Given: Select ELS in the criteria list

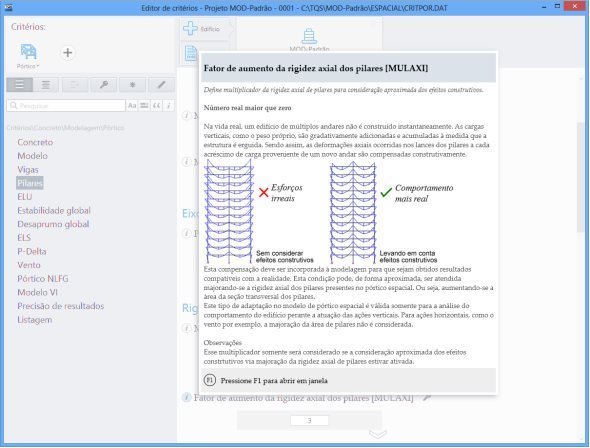Looking at the screenshot, I should point(24,238).
